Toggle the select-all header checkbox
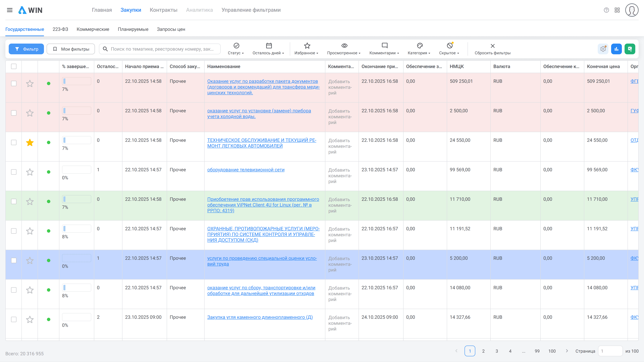The height and width of the screenshot is (362, 644). pyautogui.click(x=14, y=67)
